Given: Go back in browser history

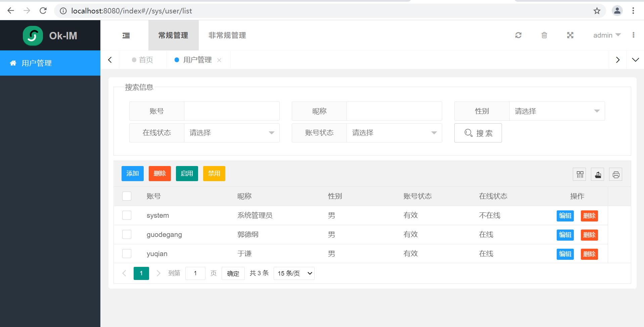Looking at the screenshot, I should 11,11.
